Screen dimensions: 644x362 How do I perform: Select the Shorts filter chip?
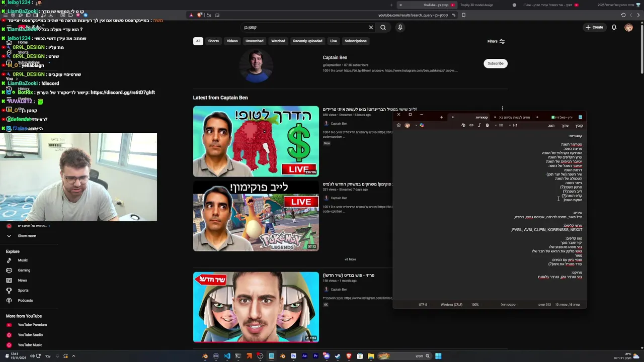tap(213, 41)
